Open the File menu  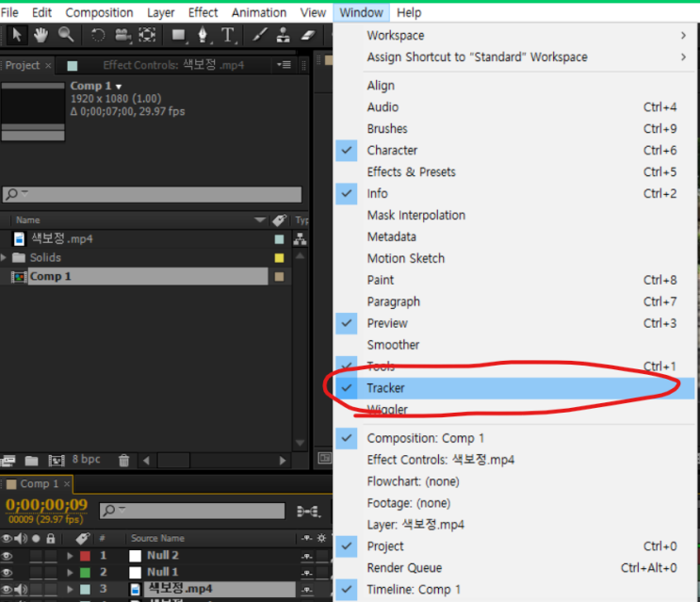click(x=9, y=12)
